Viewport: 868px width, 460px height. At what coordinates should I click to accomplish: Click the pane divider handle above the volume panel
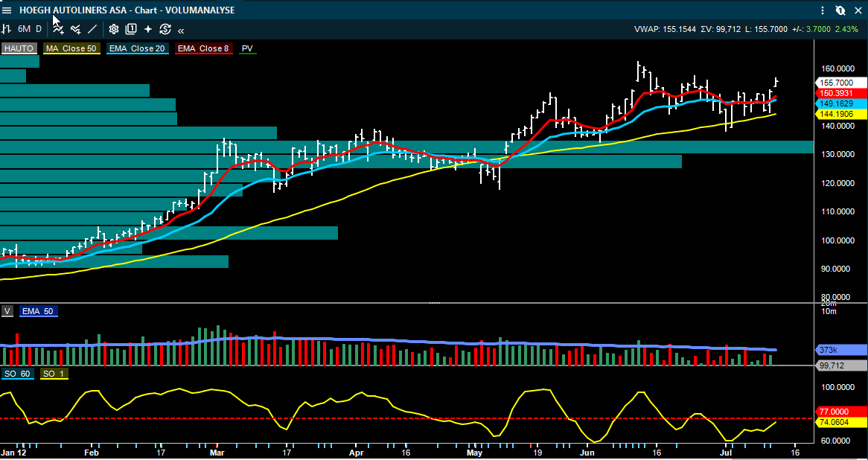(x=435, y=304)
